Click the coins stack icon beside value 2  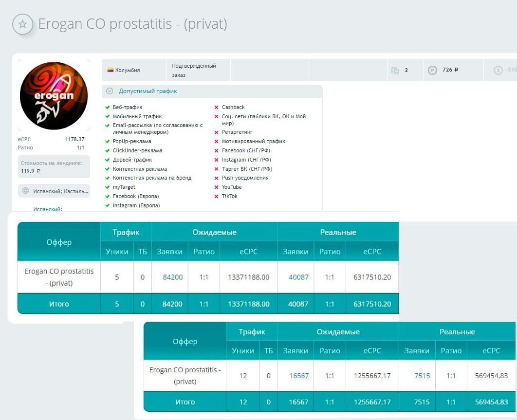click(x=395, y=70)
